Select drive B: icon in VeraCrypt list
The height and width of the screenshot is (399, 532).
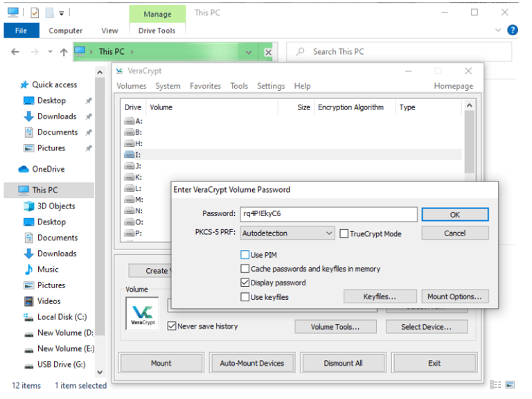130,132
